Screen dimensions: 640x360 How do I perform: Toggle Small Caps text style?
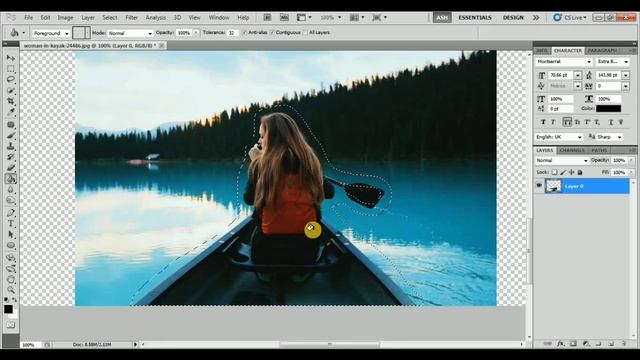coord(577,122)
